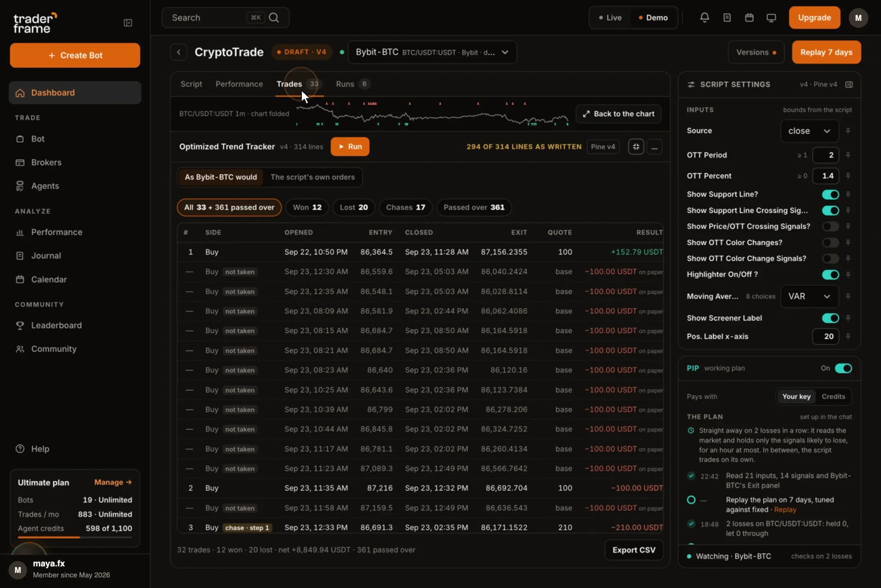Expand the Bybit-BTC broker selector
The image size is (881, 588).
(432, 52)
